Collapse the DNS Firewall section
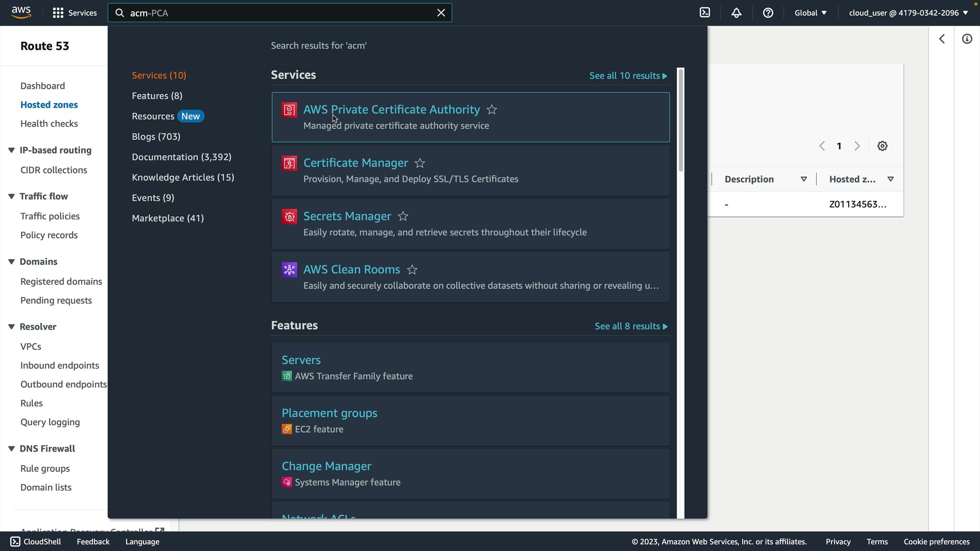The height and width of the screenshot is (551, 980). 11,448
